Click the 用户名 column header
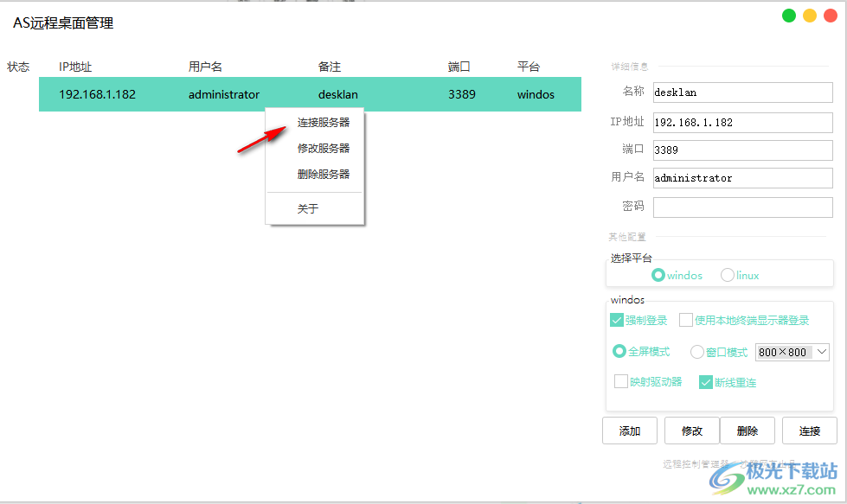This screenshot has width=847, height=504. tap(205, 67)
